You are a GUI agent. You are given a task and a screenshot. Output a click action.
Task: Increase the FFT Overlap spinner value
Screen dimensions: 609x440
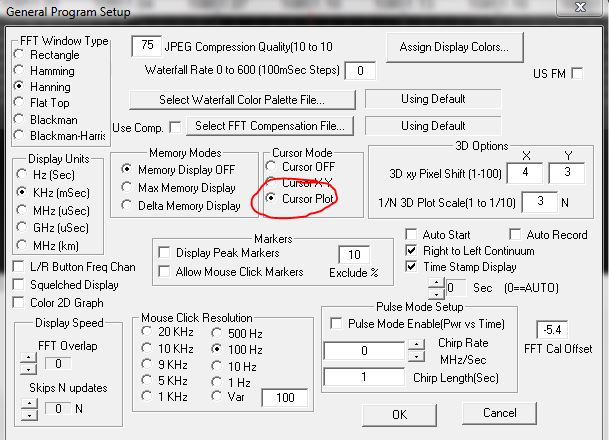(28, 358)
